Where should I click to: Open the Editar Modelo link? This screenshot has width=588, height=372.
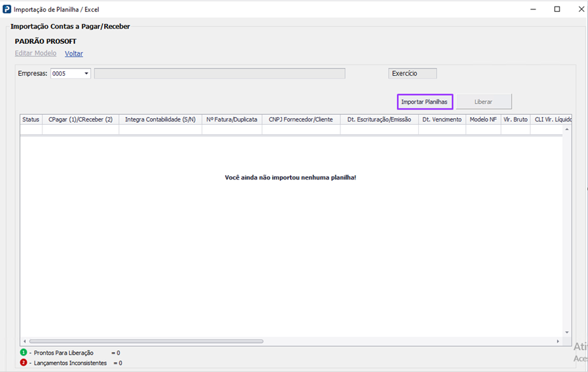pos(36,53)
